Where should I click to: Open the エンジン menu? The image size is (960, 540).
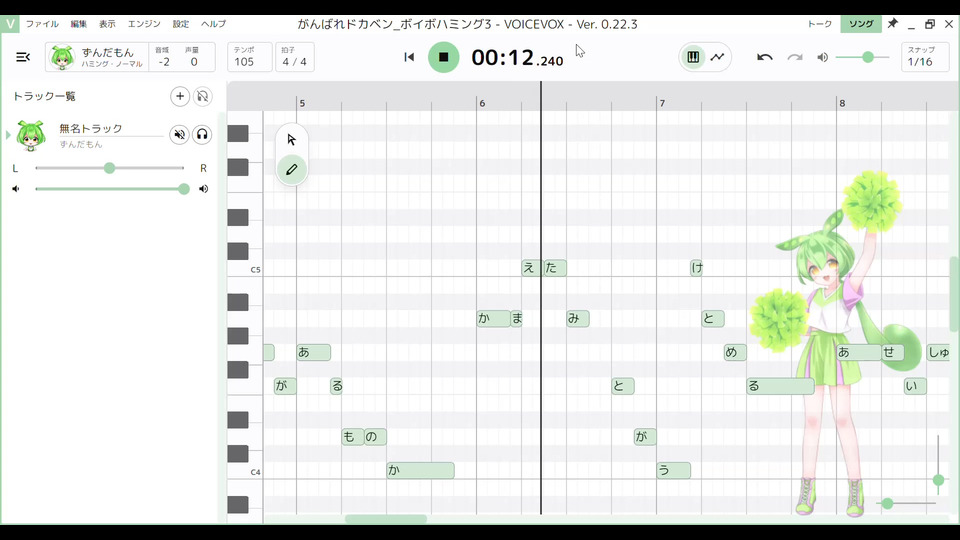(144, 24)
